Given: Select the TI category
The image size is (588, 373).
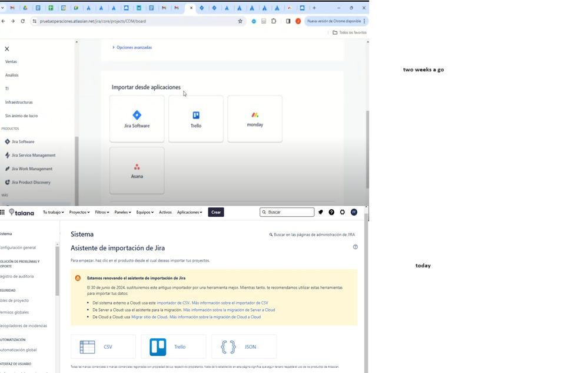Looking at the screenshot, I should pos(6,88).
